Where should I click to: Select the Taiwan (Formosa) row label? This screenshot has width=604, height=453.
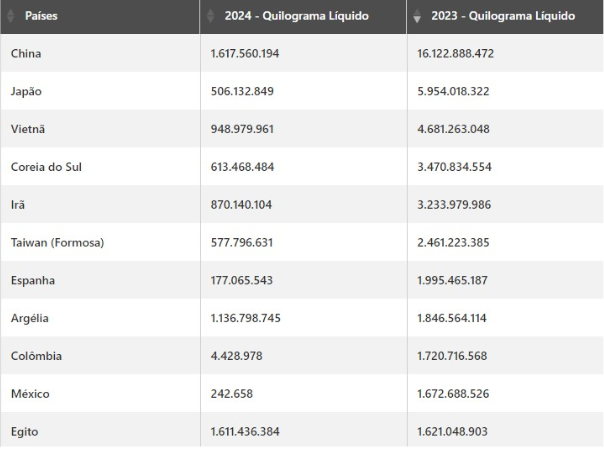point(57,242)
